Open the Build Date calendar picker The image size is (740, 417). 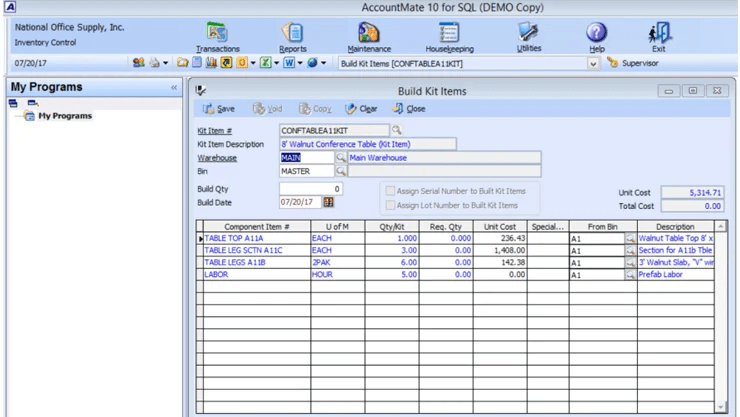coord(328,202)
